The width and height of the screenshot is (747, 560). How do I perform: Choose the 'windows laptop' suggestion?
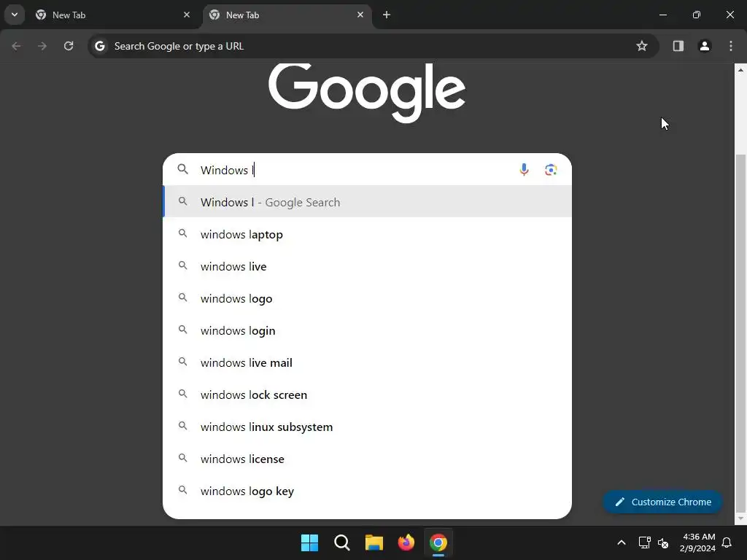click(x=367, y=234)
